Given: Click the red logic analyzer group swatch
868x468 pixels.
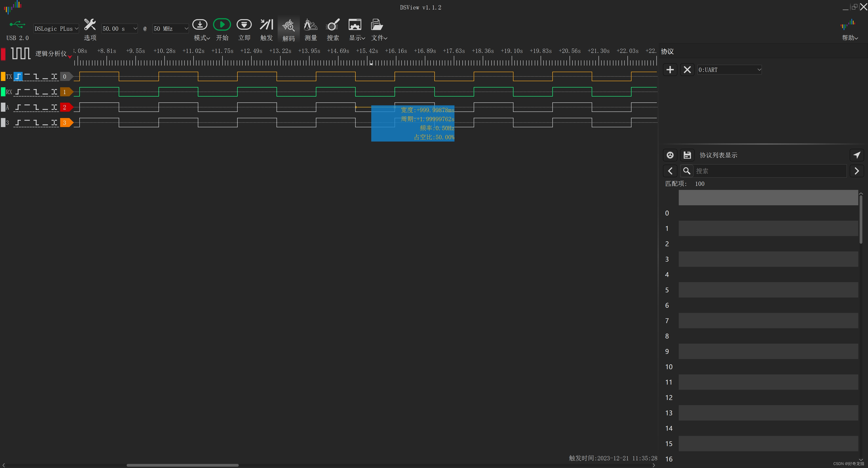Looking at the screenshot, I should tap(3, 54).
